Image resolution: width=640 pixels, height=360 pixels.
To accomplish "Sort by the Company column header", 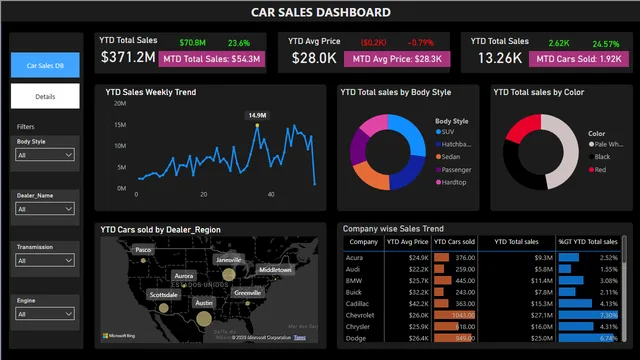I will [x=363, y=242].
